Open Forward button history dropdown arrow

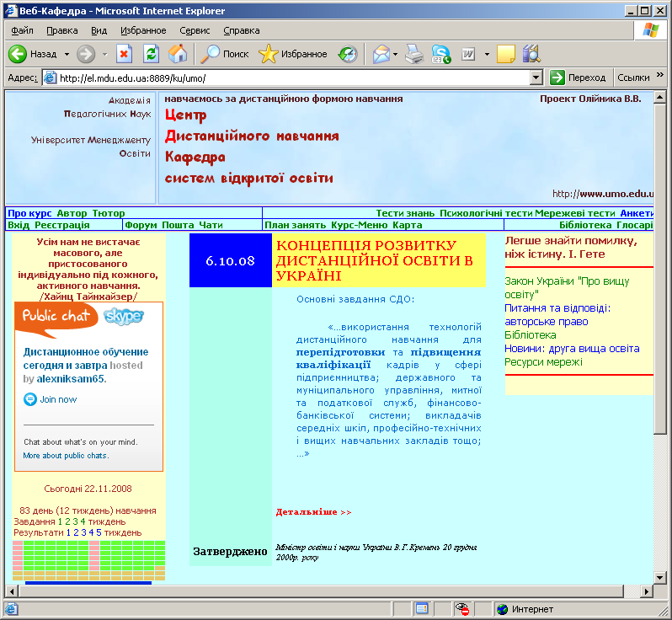tap(104, 54)
